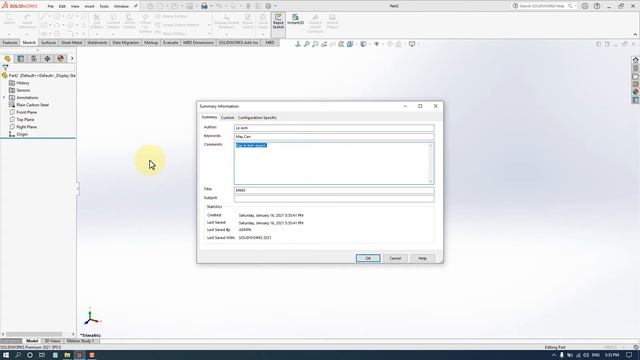Open File Explorer from the taskbar
The image size is (640, 360).
tap(67, 355)
